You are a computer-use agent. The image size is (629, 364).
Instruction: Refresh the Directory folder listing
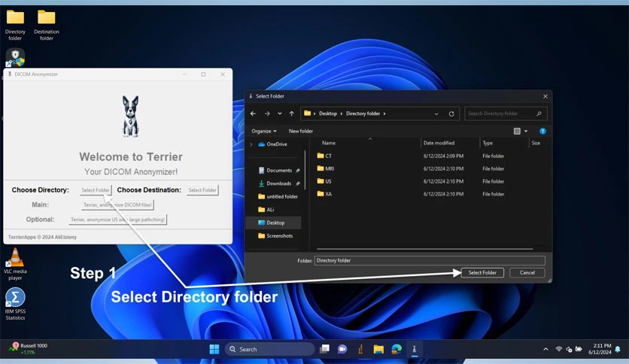[x=451, y=114]
